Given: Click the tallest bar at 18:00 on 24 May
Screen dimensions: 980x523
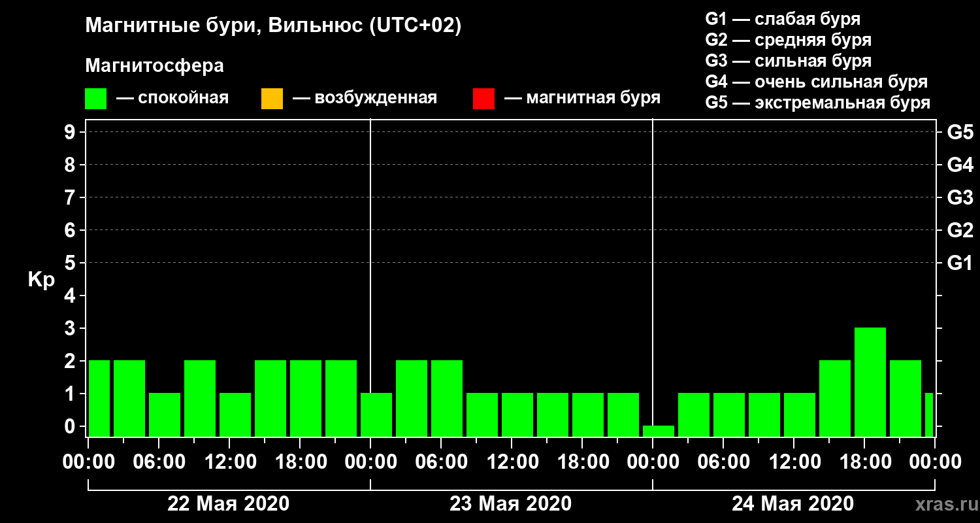Looking at the screenshot, I should [870, 382].
